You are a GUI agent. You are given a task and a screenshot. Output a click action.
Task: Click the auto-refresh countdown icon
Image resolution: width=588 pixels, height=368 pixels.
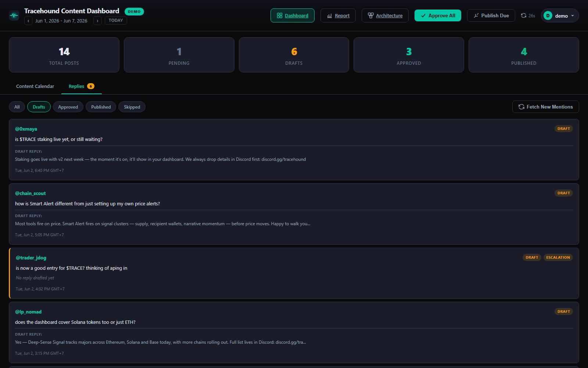[524, 15]
